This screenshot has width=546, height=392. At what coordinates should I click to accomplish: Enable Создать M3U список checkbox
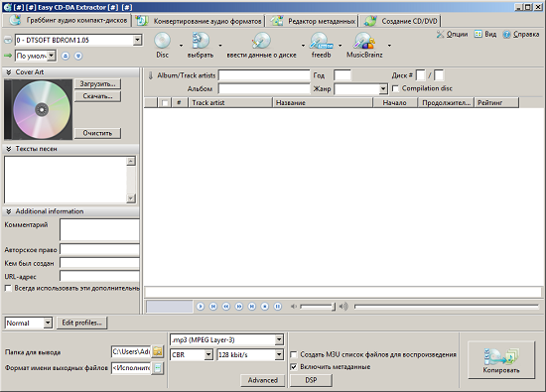tap(294, 354)
